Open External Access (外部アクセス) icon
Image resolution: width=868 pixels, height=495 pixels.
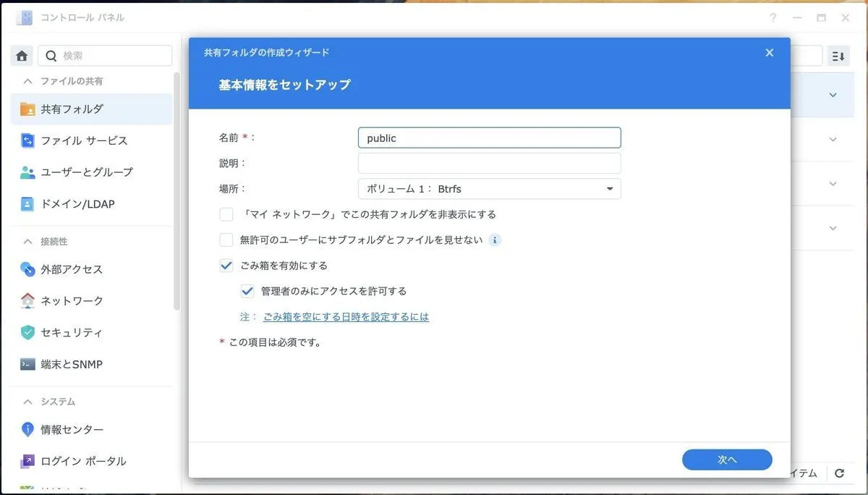[x=27, y=269]
